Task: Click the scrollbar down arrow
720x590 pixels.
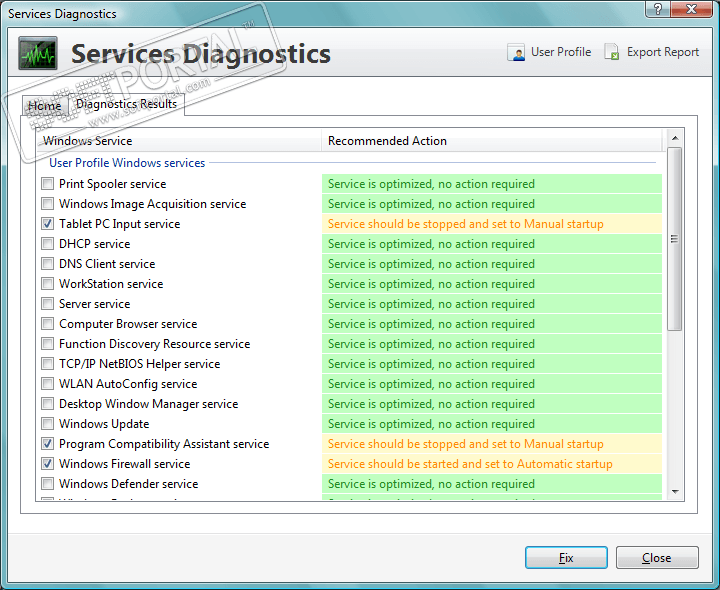Action: pyautogui.click(x=675, y=491)
